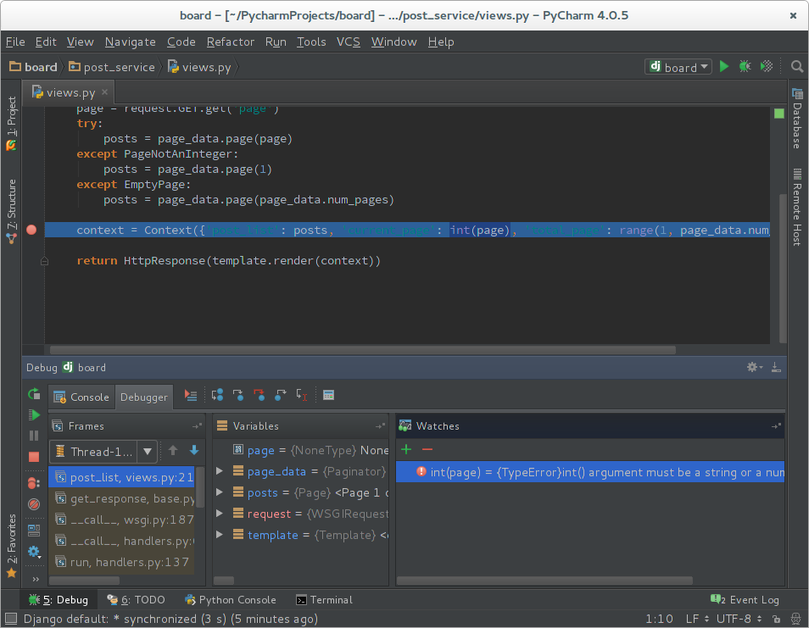Image resolution: width=809 pixels, height=628 pixels.
Task: Step into my code only
Action: [259, 395]
